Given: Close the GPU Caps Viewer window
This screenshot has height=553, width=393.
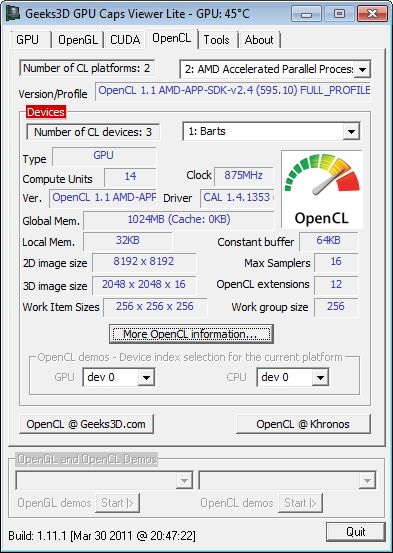Looking at the screenshot, I should tap(373, 14).
